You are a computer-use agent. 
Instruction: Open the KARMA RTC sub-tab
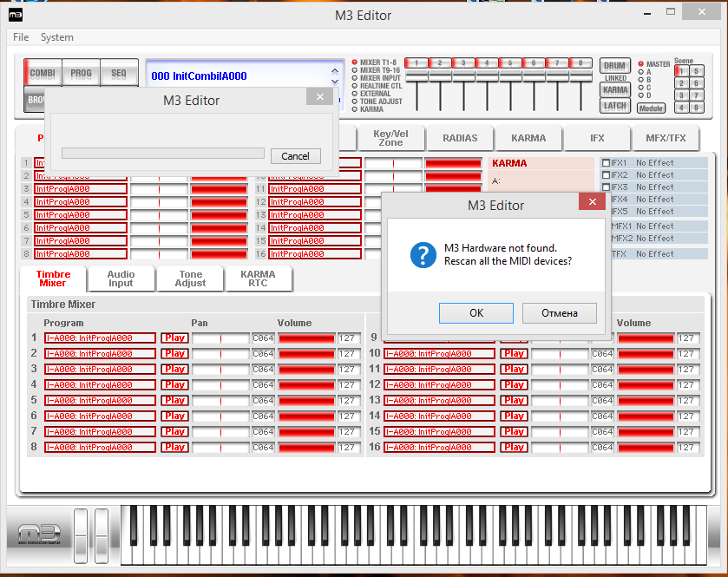[259, 279]
